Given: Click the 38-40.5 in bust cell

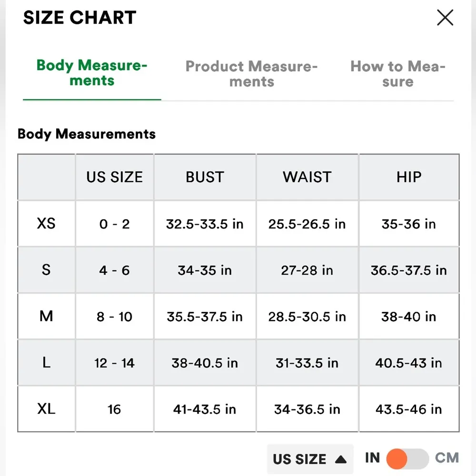Looking at the screenshot, I should [205, 363].
